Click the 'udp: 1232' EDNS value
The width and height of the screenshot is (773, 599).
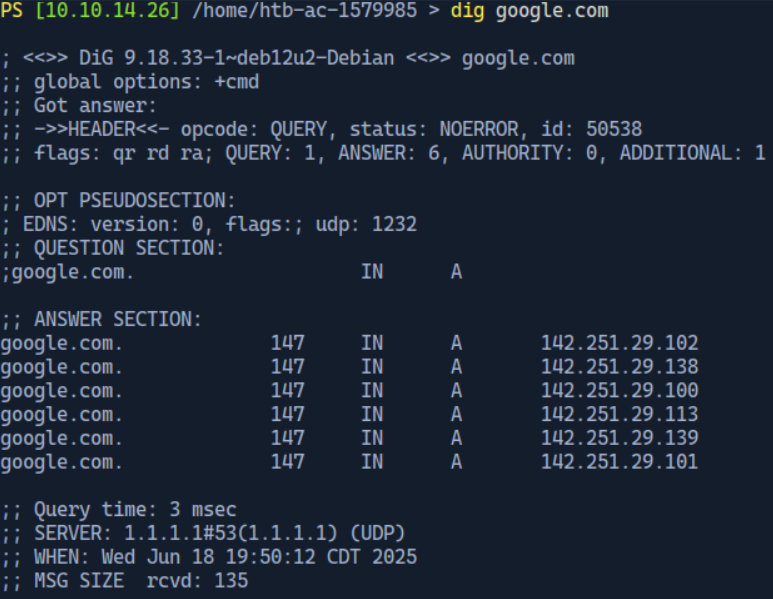(x=367, y=224)
